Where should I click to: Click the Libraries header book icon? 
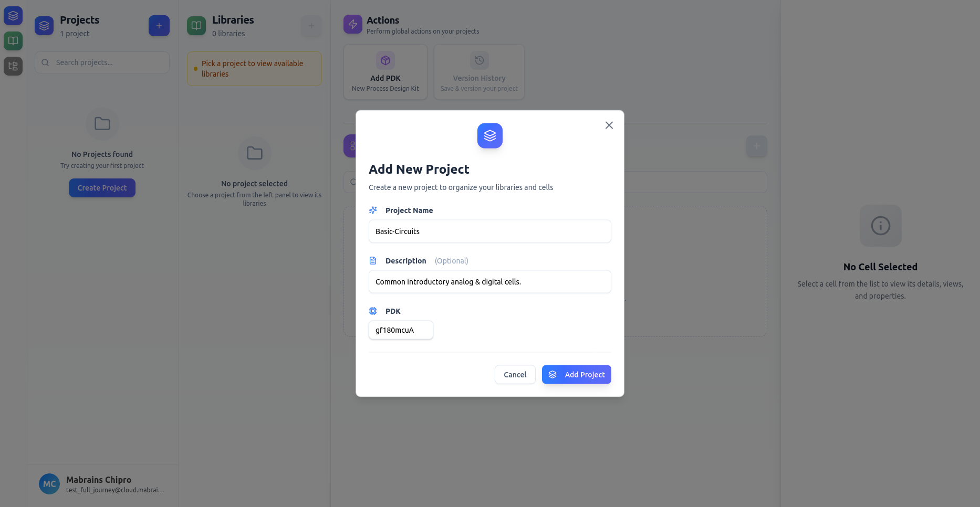pyautogui.click(x=196, y=25)
